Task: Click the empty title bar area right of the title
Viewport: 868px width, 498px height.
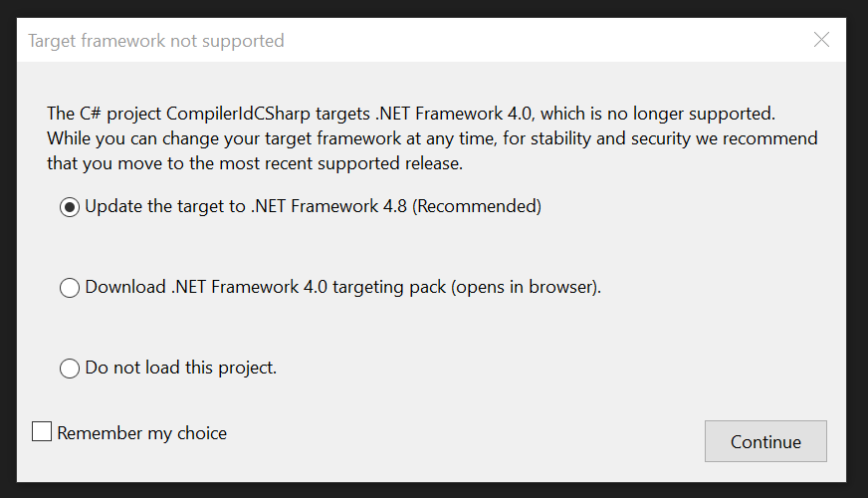Action: tap(547, 41)
